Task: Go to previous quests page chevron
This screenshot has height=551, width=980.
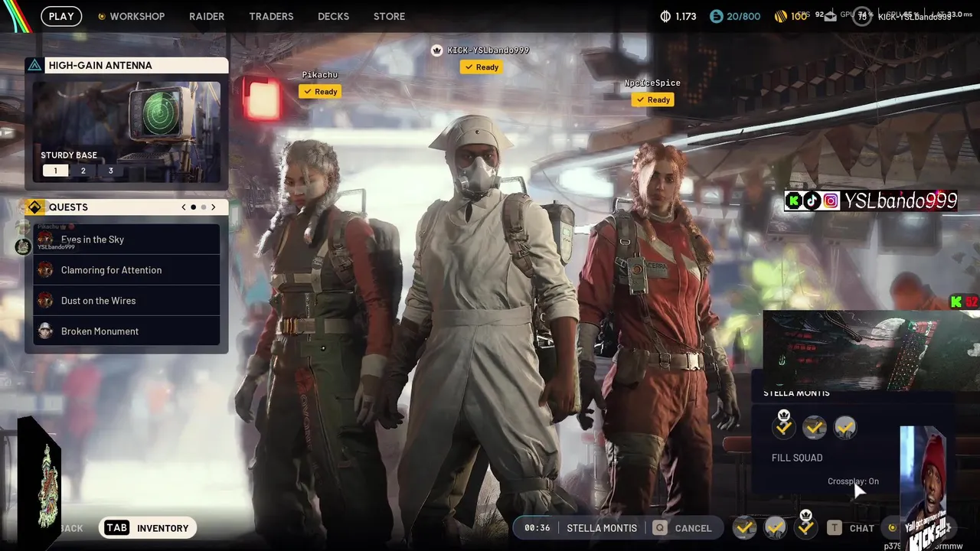Action: (x=184, y=207)
